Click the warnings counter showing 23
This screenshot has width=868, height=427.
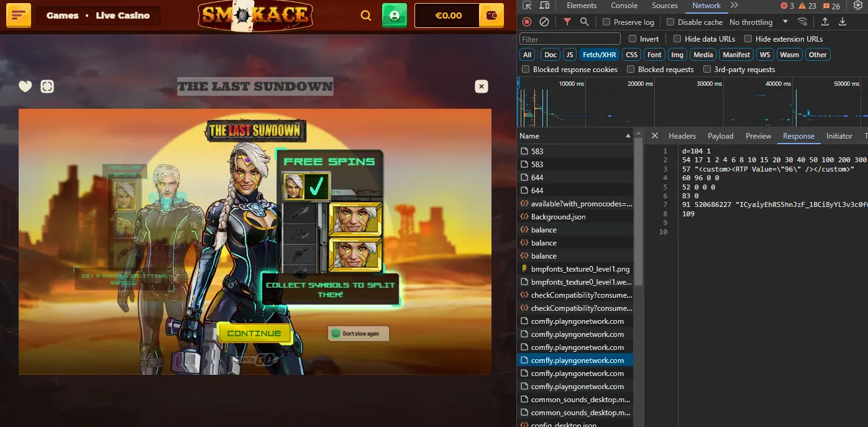(x=808, y=6)
